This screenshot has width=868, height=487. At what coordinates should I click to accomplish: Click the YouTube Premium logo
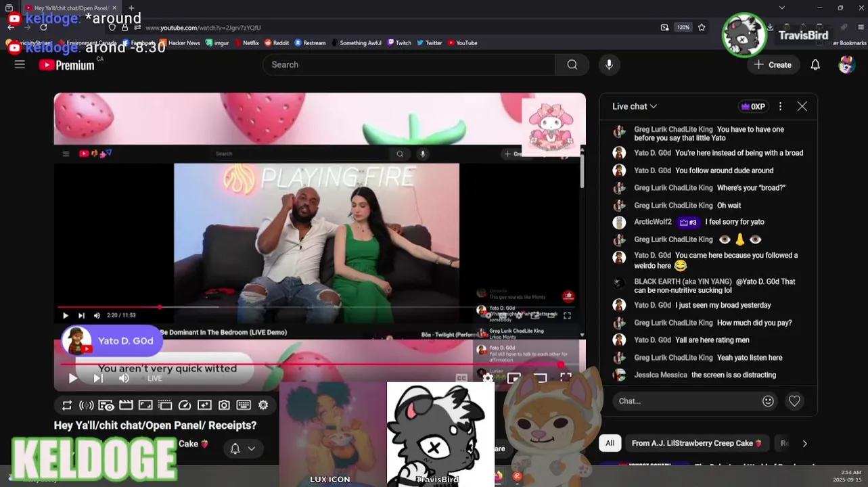click(66, 65)
